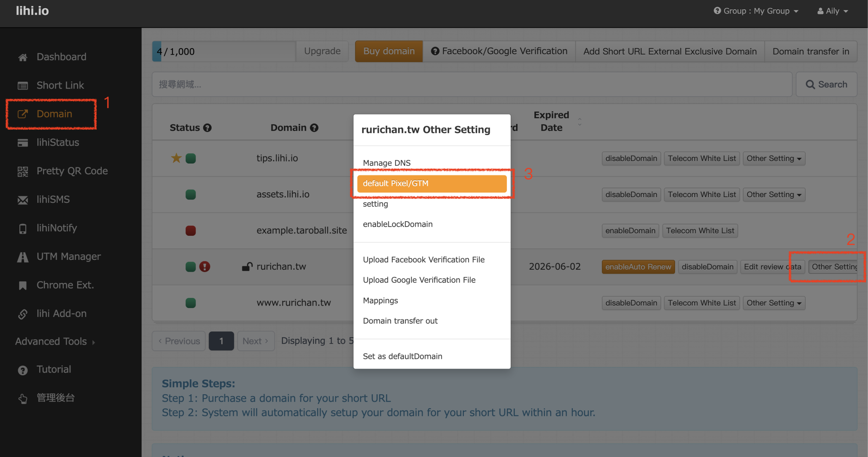Click enableDomain for example.taroball.site

630,231
